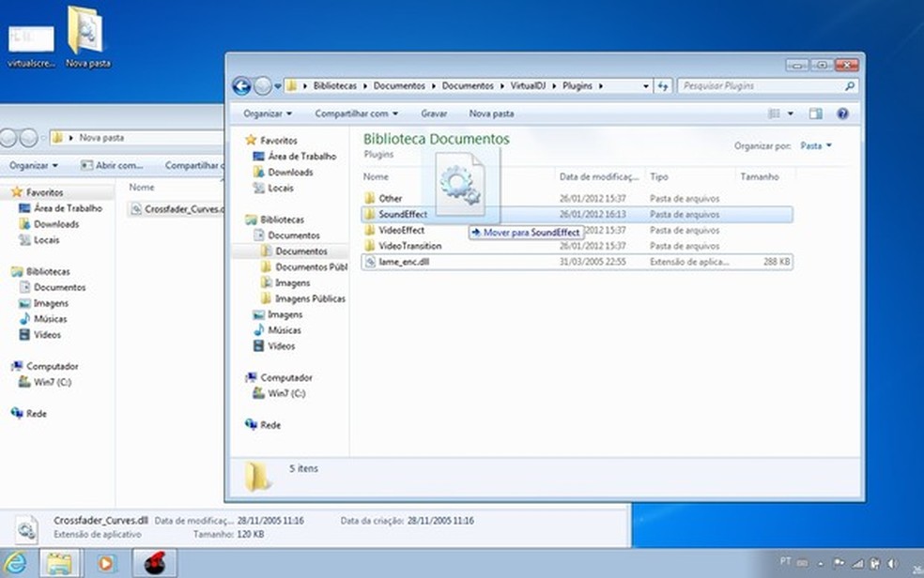924x578 pixels.
Task: Click the volume speaker tray icon
Action: click(x=892, y=563)
